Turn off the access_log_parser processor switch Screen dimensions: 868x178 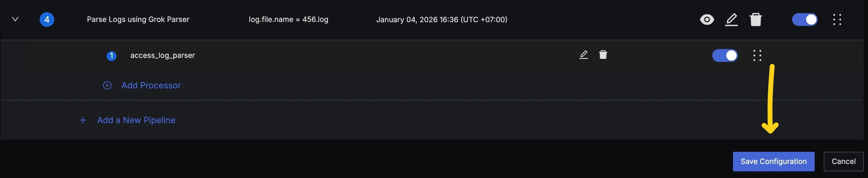point(724,55)
